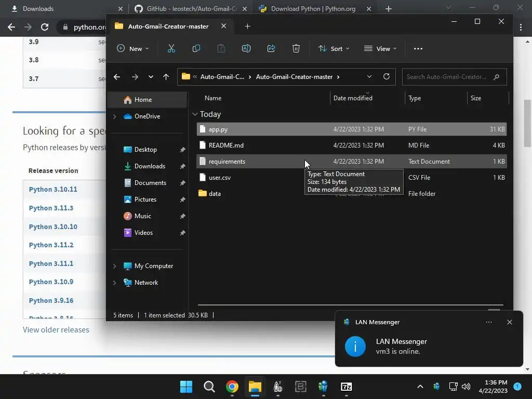The image size is (532, 399).
Task: Click the Cut scissors icon in Explorer toolbar
Action: point(171,48)
